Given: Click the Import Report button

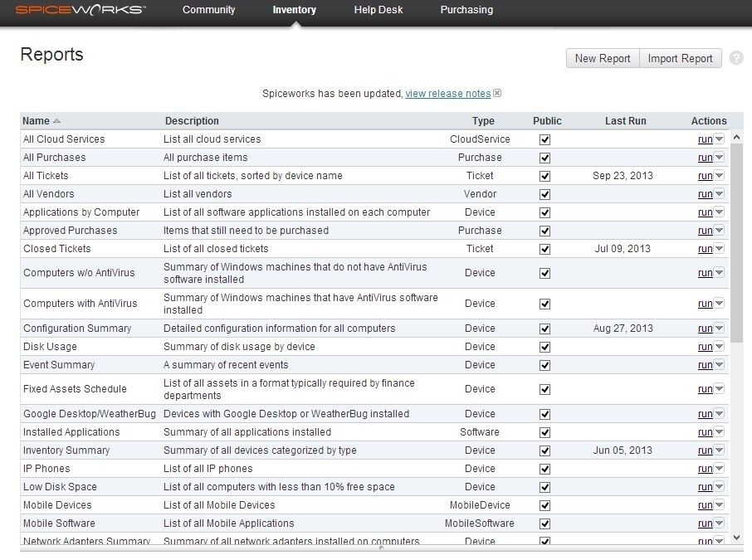Looking at the screenshot, I should (x=680, y=58).
